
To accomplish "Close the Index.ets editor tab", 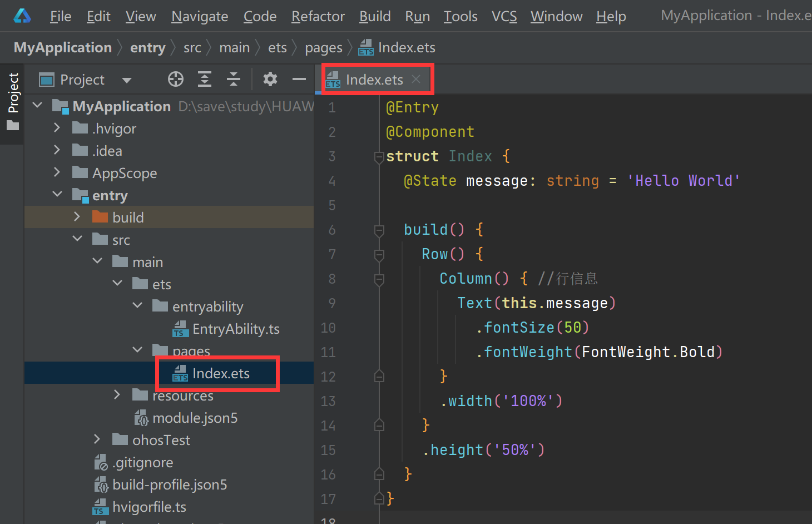I will (x=416, y=80).
